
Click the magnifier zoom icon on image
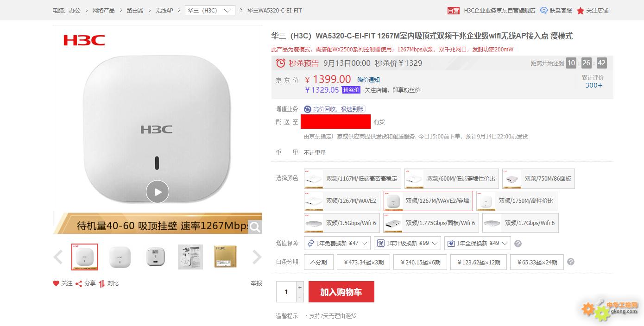(x=255, y=227)
